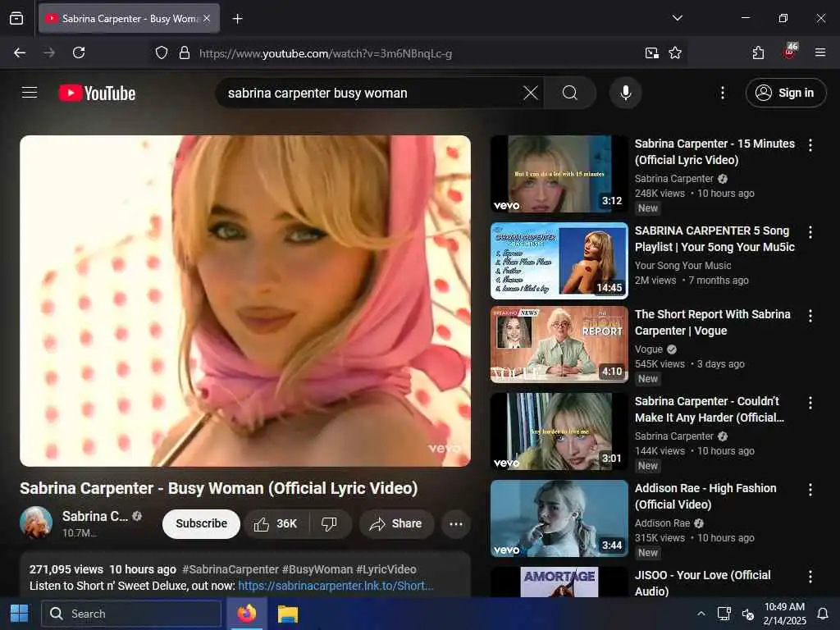
Task: Open Addison Rae channel name
Action: (662, 523)
